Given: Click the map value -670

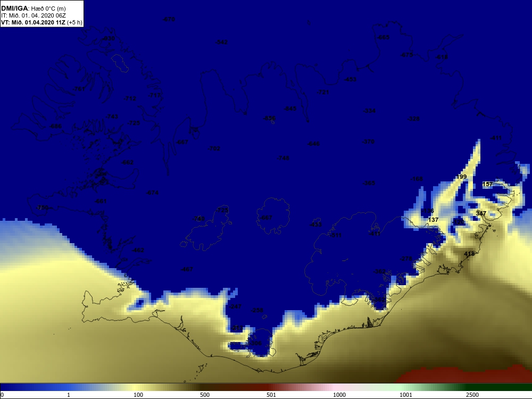Looking at the screenshot, I should (x=169, y=19).
